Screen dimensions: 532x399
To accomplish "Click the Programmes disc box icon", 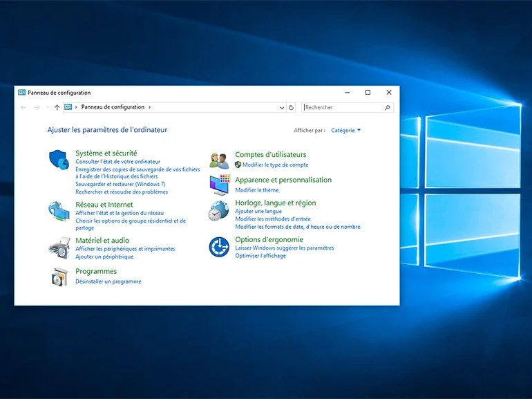I will coord(59,277).
